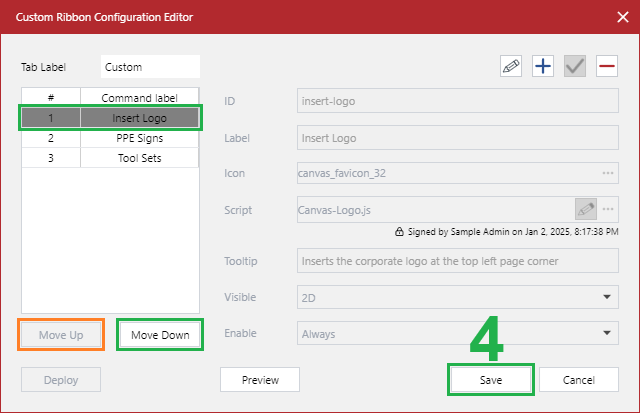This screenshot has width=640, height=413.
Task: Click the red minus remove command icon
Action: (606, 66)
